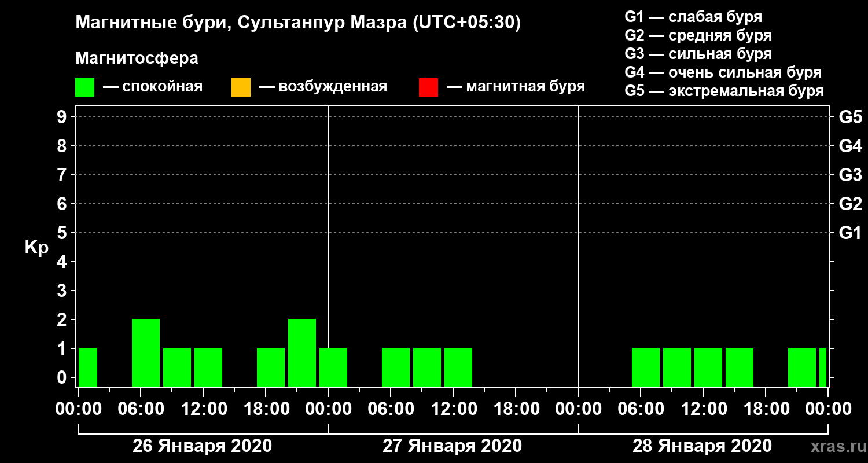Click the Kp 1 bar at 06:00 on 28 Января
The image size is (868, 463).
[646, 367]
